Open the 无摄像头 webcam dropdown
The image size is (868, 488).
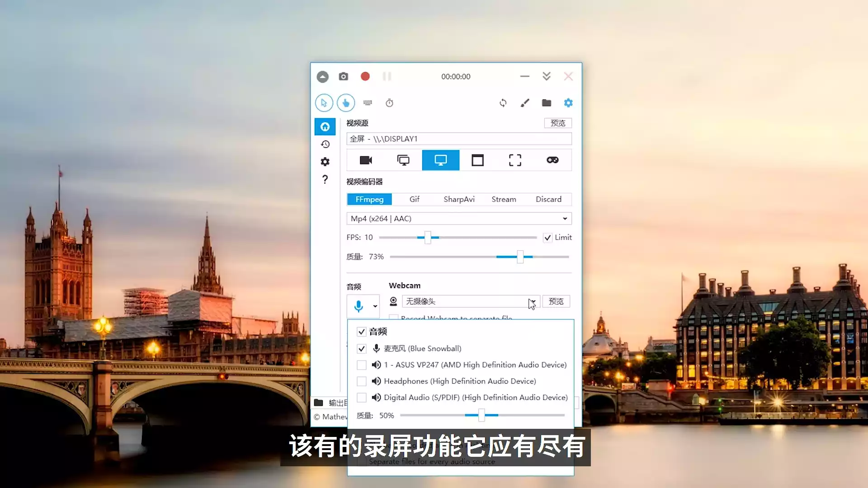coord(471,301)
